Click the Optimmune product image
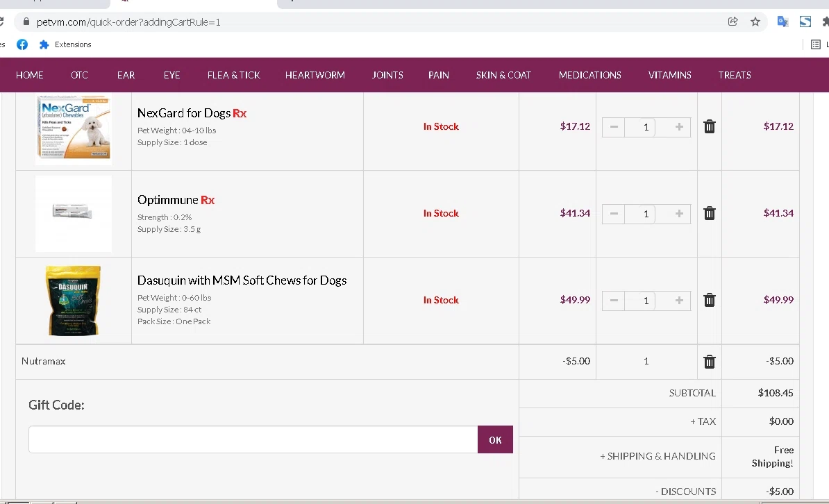Viewport: 829px width, 504px height. (74, 214)
